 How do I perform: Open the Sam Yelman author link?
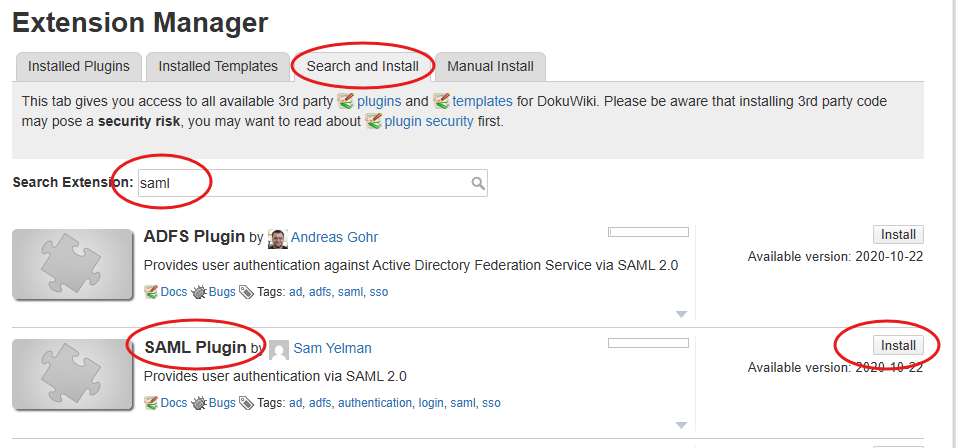333,349
